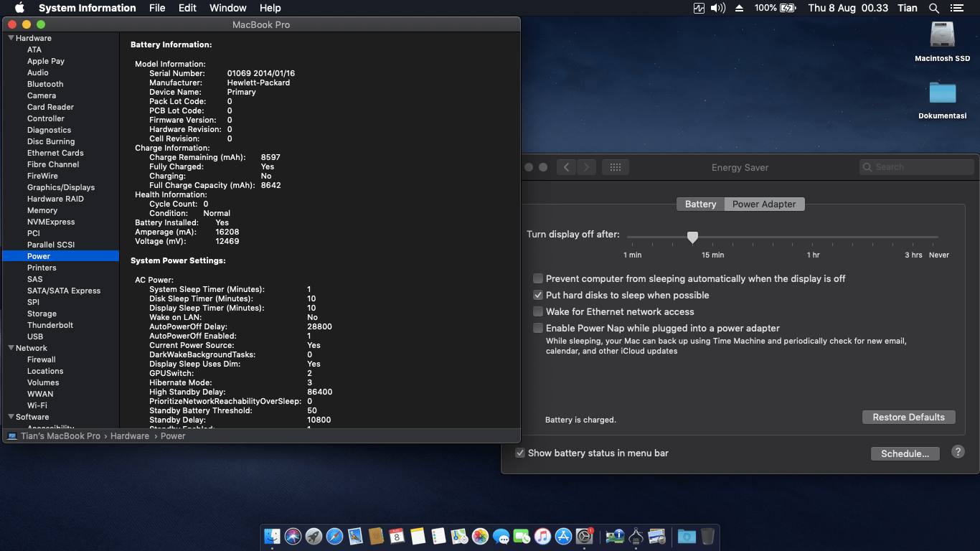Select Firewall under Network
Screen dimensions: 980x551
41,359
